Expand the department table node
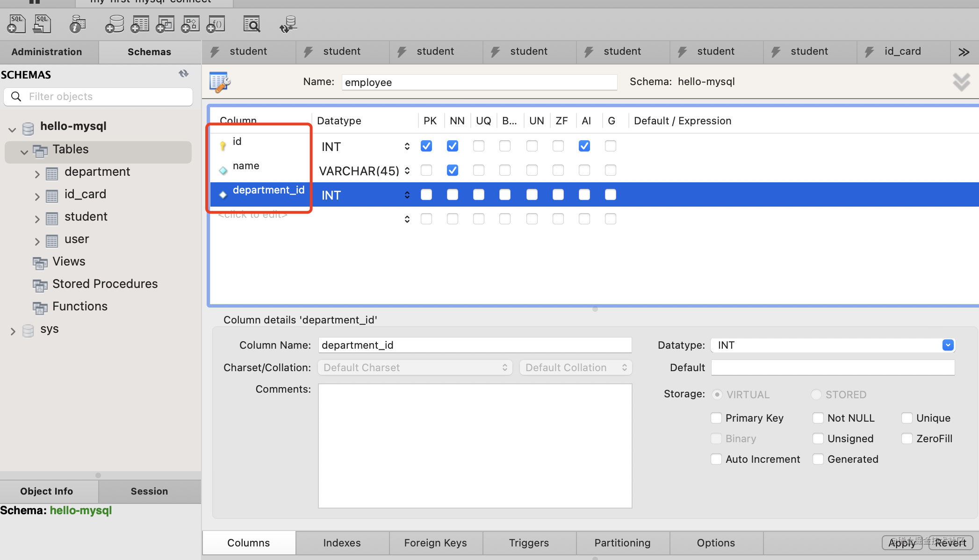This screenshot has width=979, height=560. [37, 174]
